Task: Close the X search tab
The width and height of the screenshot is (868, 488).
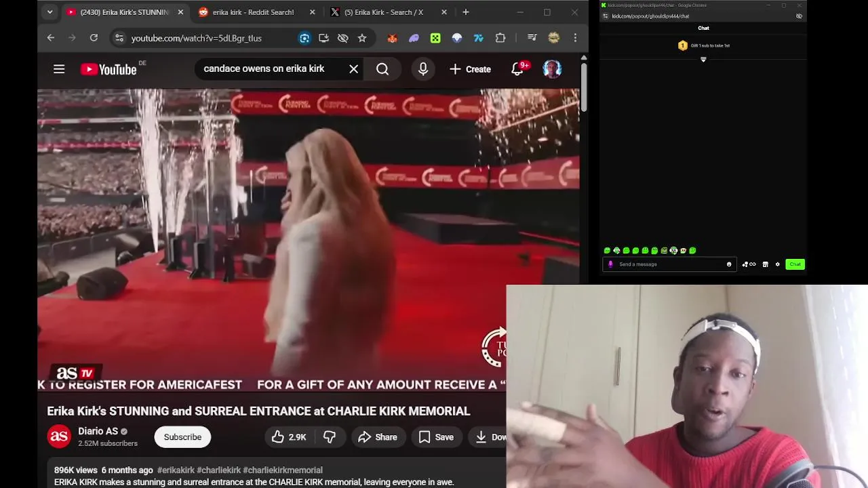Action: (x=444, y=12)
